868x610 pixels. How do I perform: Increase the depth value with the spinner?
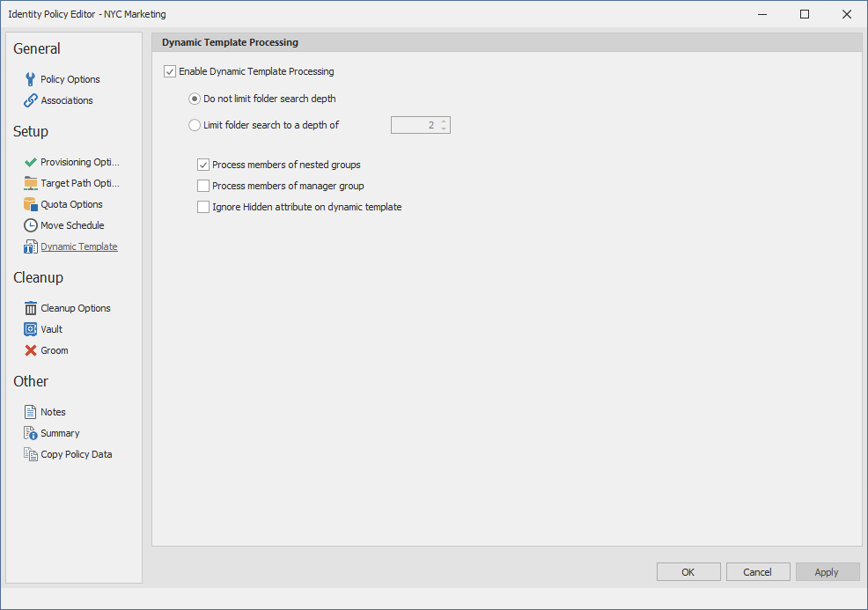[x=444, y=121]
